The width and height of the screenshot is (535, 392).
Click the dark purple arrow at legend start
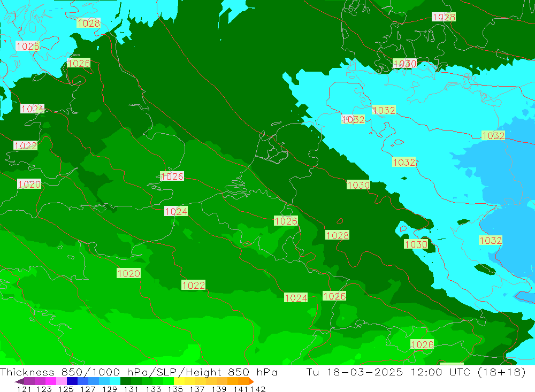19,381
